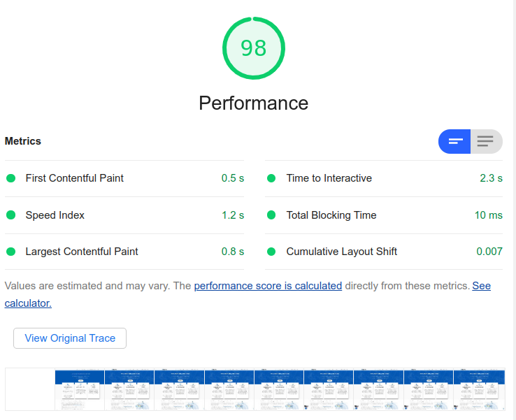Select the Cumulative Layout Shift metric label
516x420 pixels.
342,252
